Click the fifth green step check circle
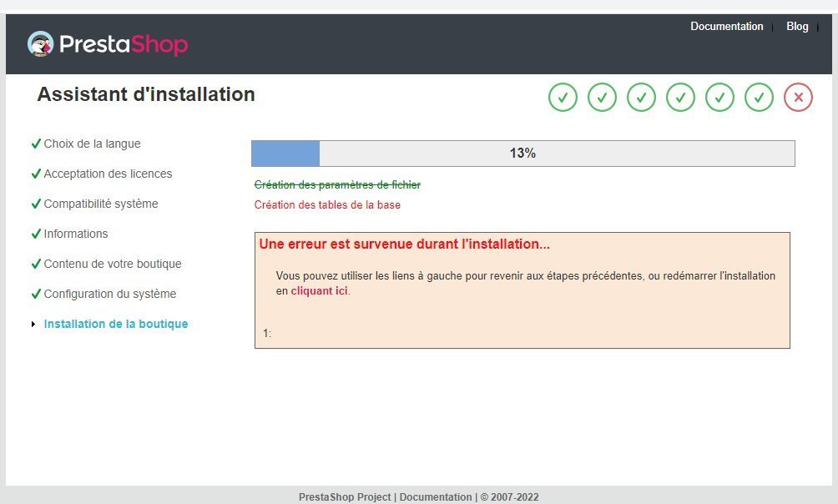The height and width of the screenshot is (504, 838). pos(719,98)
